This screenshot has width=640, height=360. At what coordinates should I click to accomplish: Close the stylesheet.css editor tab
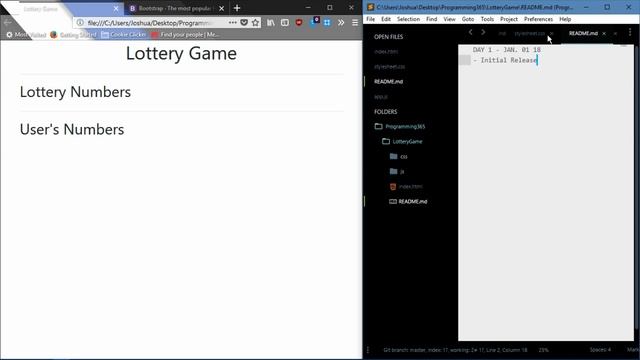click(x=551, y=33)
